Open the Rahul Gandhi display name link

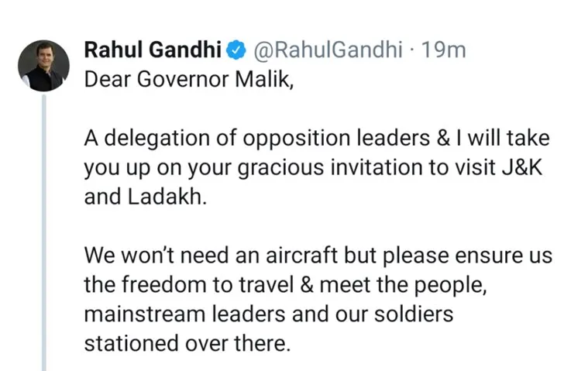point(153,50)
